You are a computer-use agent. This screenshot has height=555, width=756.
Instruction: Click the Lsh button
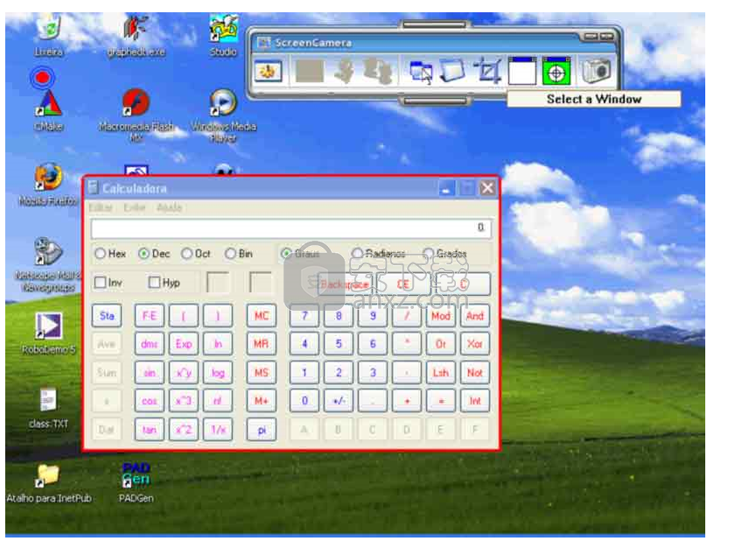tap(441, 372)
